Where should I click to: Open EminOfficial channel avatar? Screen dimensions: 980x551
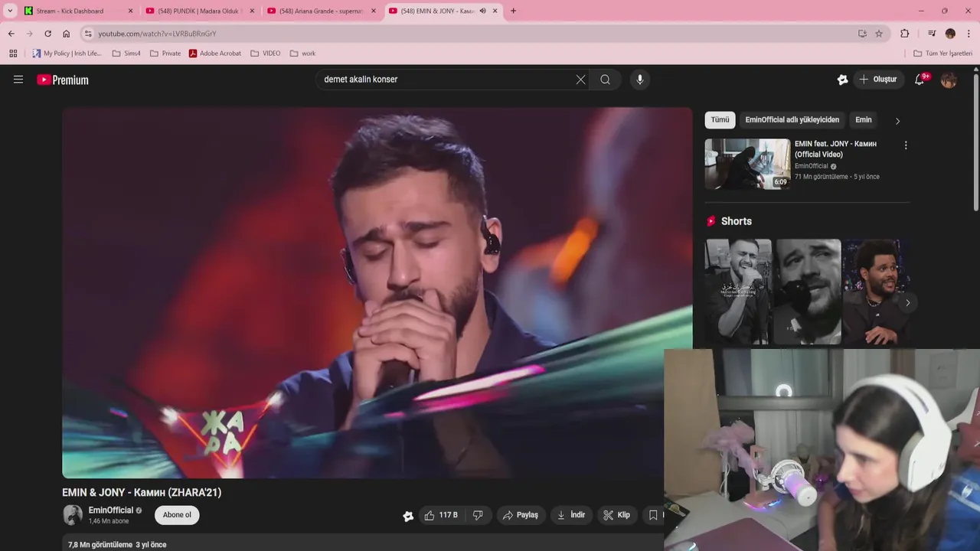pyautogui.click(x=73, y=515)
